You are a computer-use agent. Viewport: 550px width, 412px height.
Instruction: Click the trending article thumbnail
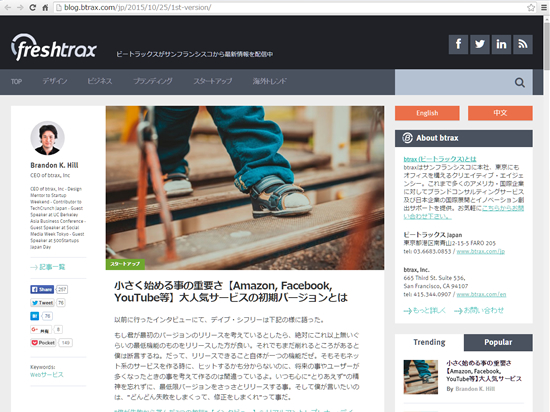click(x=421, y=377)
